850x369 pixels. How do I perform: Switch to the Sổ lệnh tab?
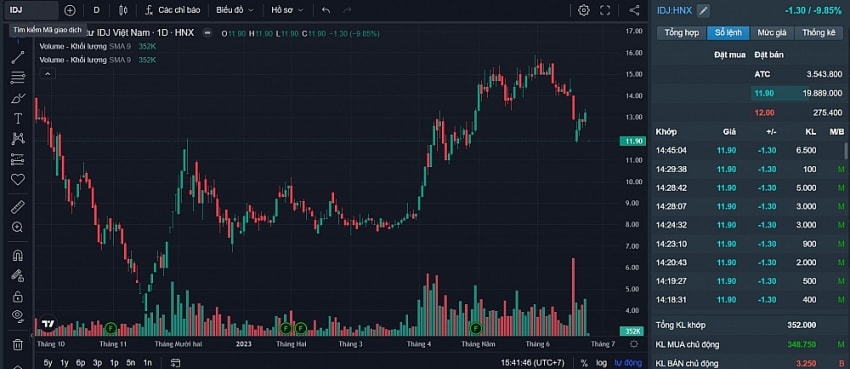tap(728, 33)
